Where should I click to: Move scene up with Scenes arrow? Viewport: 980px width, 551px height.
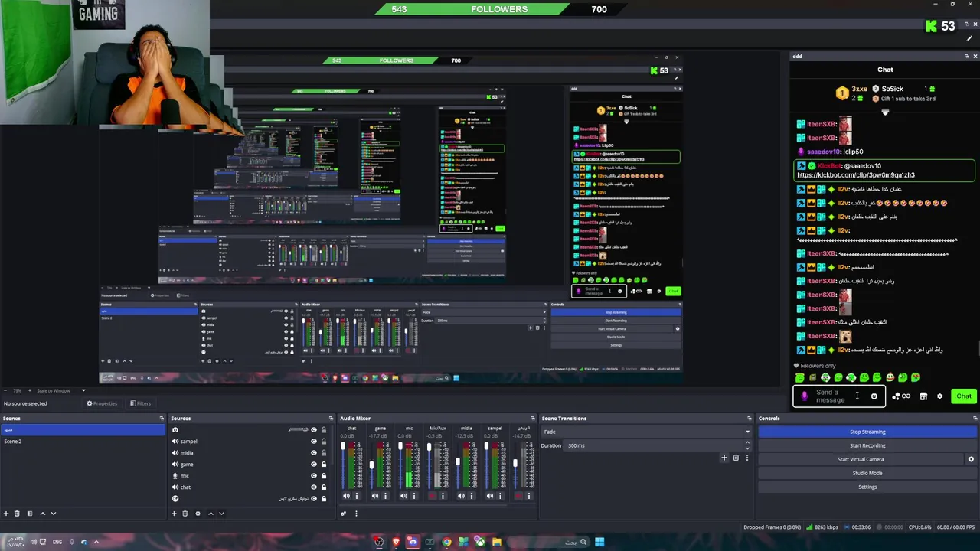coord(42,514)
